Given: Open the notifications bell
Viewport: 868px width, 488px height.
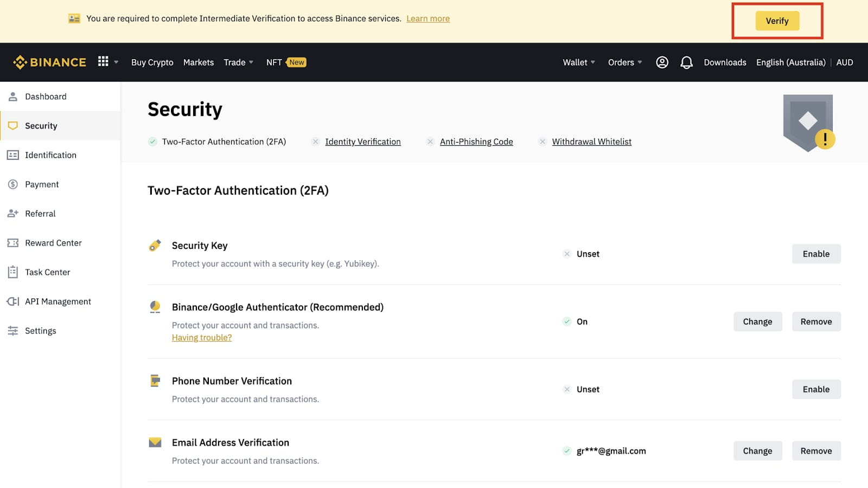Looking at the screenshot, I should [x=686, y=62].
